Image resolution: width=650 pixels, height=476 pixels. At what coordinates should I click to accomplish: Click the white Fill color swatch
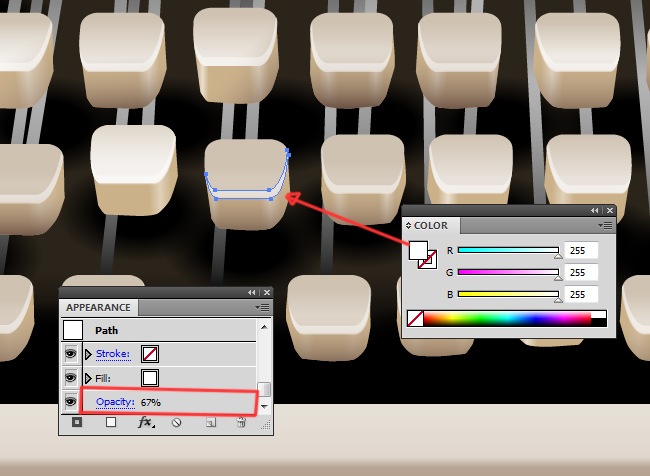150,378
